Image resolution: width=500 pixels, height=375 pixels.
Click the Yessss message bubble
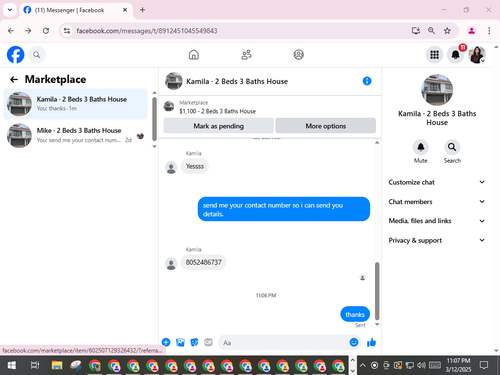[195, 166]
